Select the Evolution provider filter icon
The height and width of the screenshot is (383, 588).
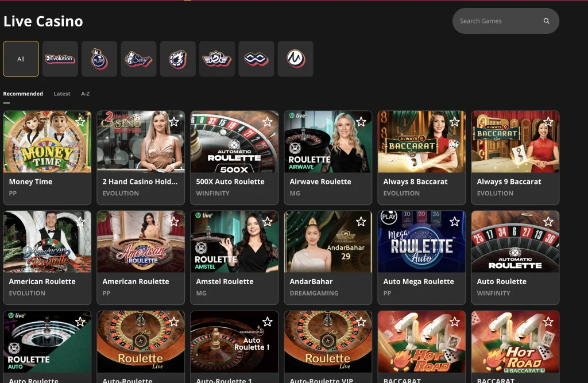(60, 59)
